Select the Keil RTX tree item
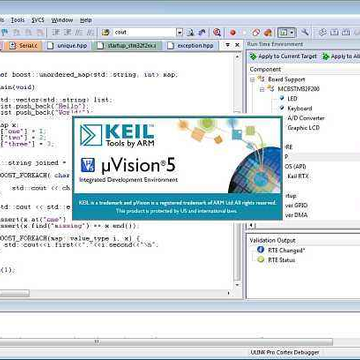The image size is (360, 360). click(297, 176)
